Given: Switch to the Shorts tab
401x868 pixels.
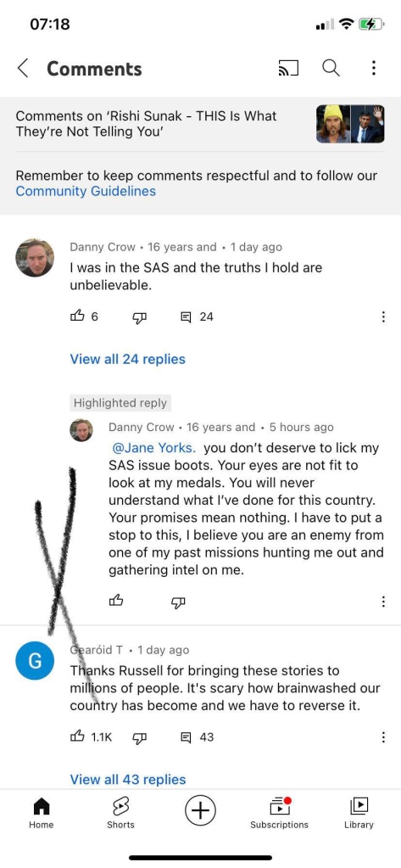Looking at the screenshot, I should point(120,813).
